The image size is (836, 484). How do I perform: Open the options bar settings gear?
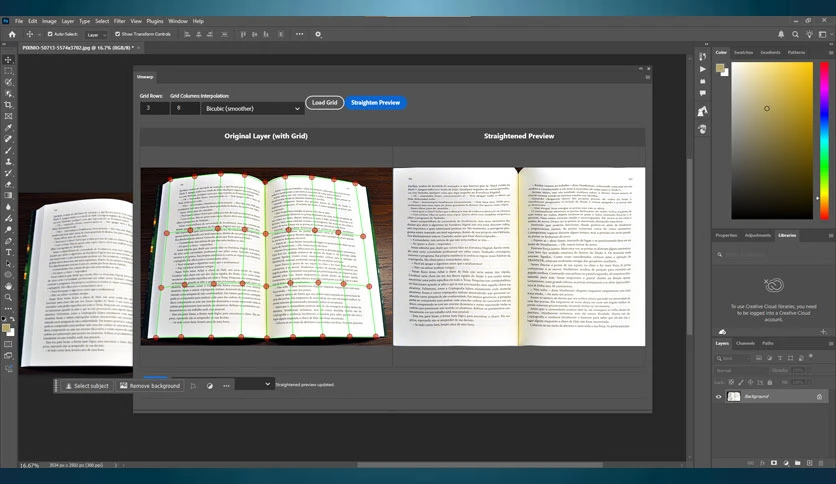click(x=318, y=34)
